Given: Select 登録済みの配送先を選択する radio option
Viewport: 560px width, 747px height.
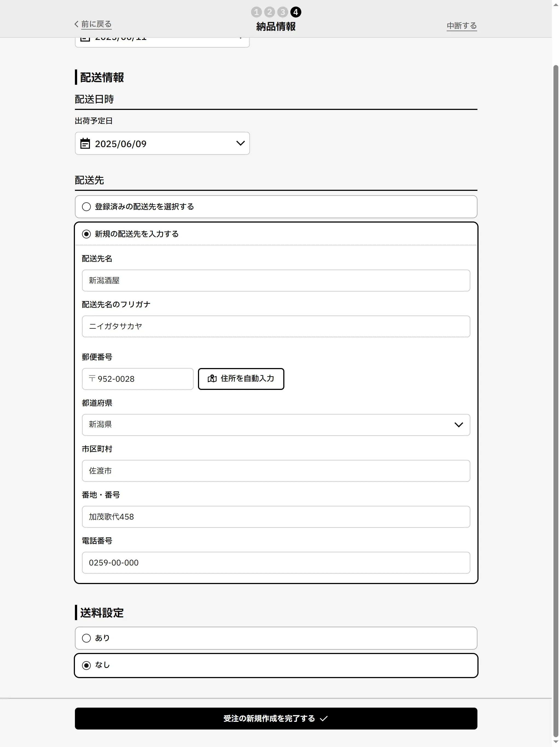Looking at the screenshot, I should pos(86,207).
